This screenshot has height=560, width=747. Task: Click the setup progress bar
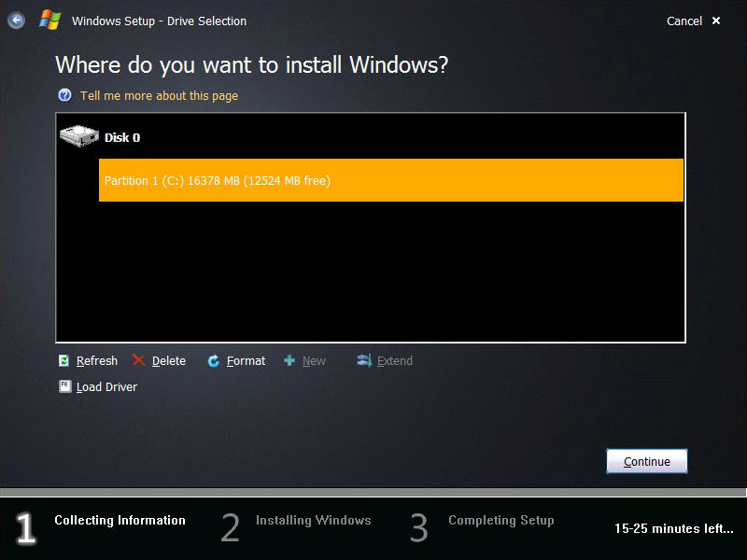coord(373,492)
